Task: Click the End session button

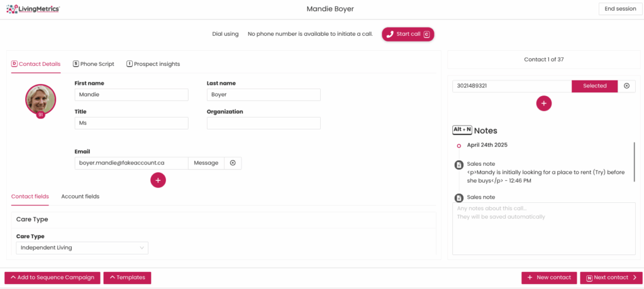Action: click(620, 9)
